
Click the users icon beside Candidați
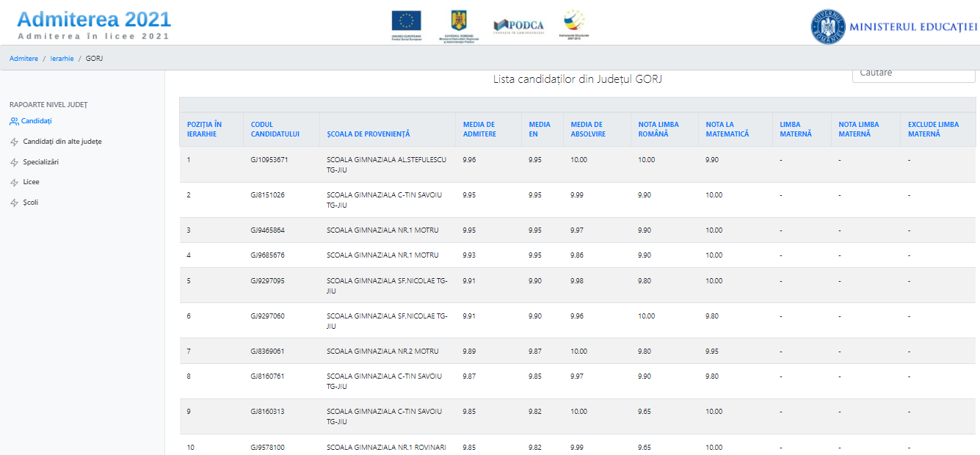pos(14,121)
